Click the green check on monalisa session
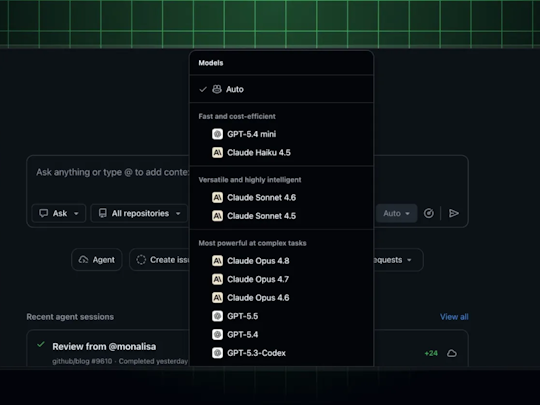The width and height of the screenshot is (540, 405). tap(41, 344)
